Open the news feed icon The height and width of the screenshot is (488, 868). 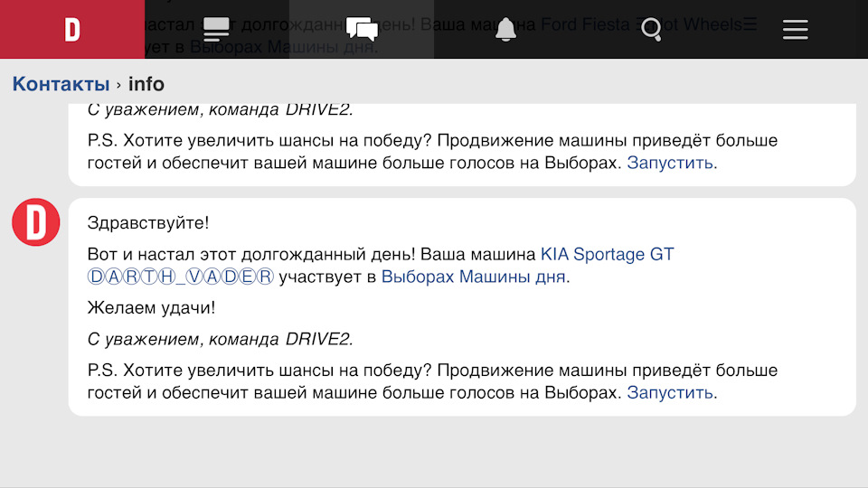216,29
